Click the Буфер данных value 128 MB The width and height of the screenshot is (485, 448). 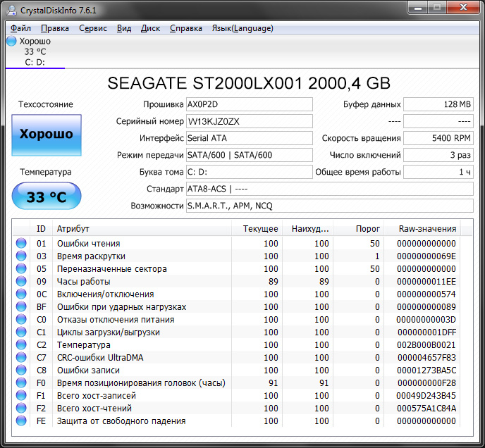tap(438, 104)
